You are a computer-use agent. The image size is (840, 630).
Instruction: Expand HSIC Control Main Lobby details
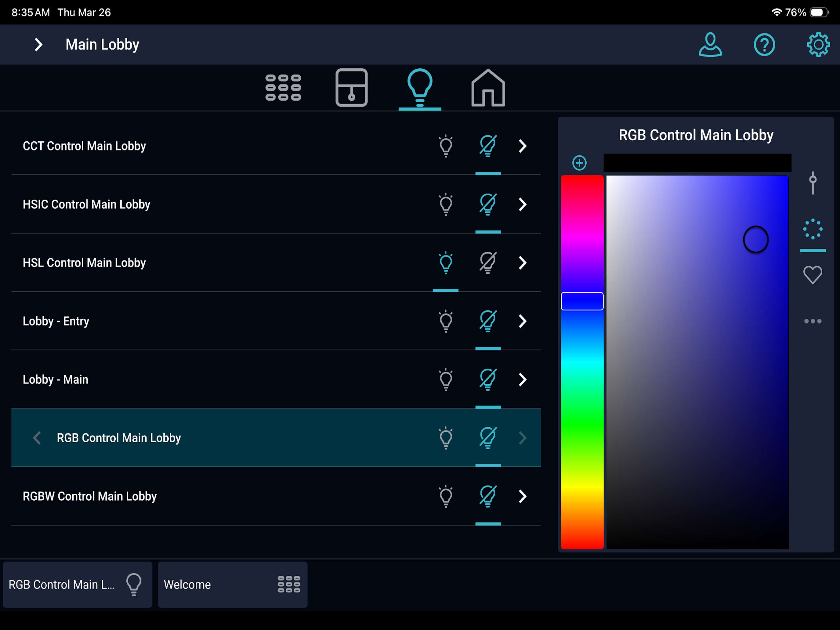point(523,204)
